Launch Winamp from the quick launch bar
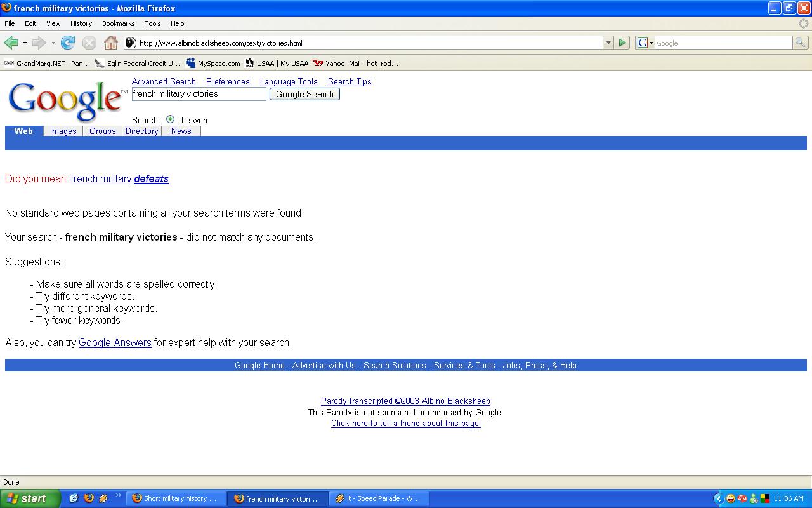 tap(103, 498)
